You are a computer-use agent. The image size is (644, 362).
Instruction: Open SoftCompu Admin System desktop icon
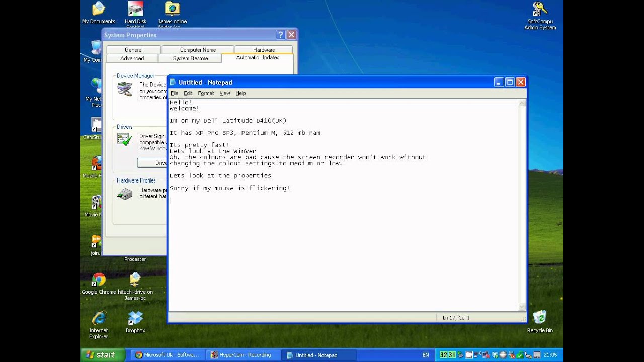540,15
